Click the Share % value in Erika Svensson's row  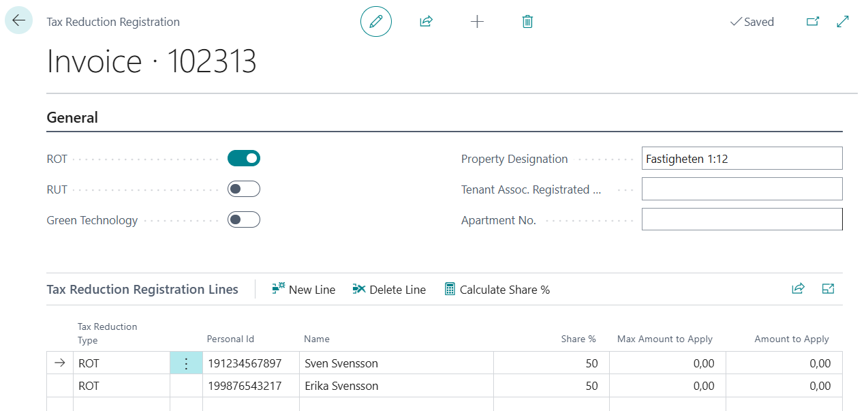[x=551, y=386]
